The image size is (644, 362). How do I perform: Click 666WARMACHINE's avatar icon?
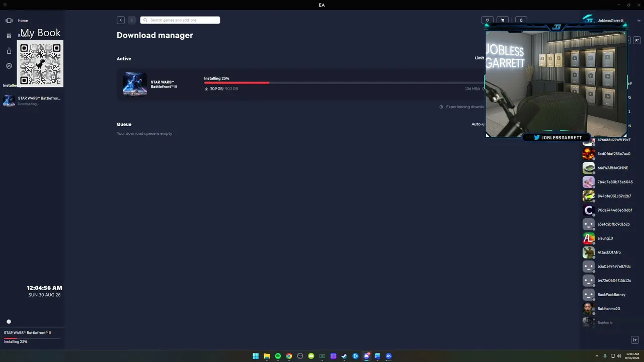click(x=588, y=168)
